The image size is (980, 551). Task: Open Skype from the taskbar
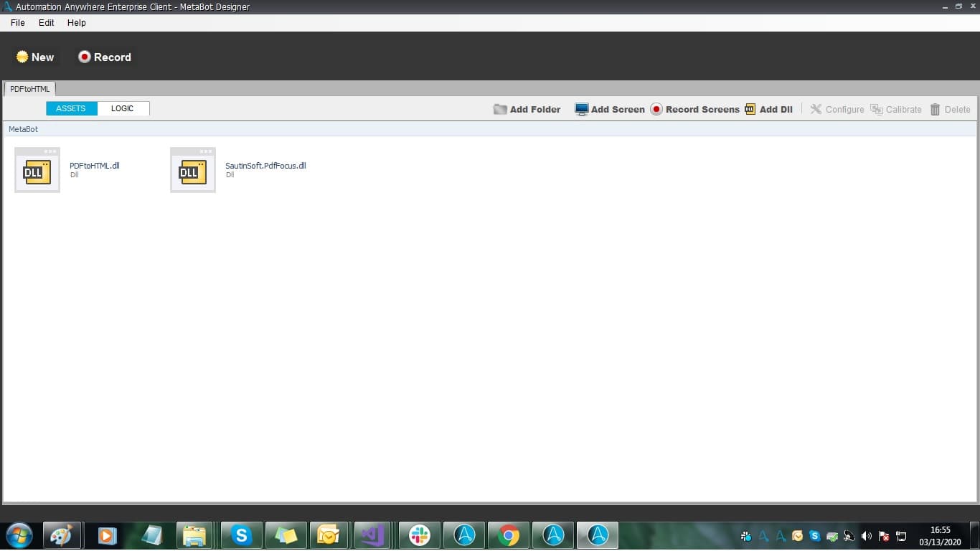coord(242,535)
